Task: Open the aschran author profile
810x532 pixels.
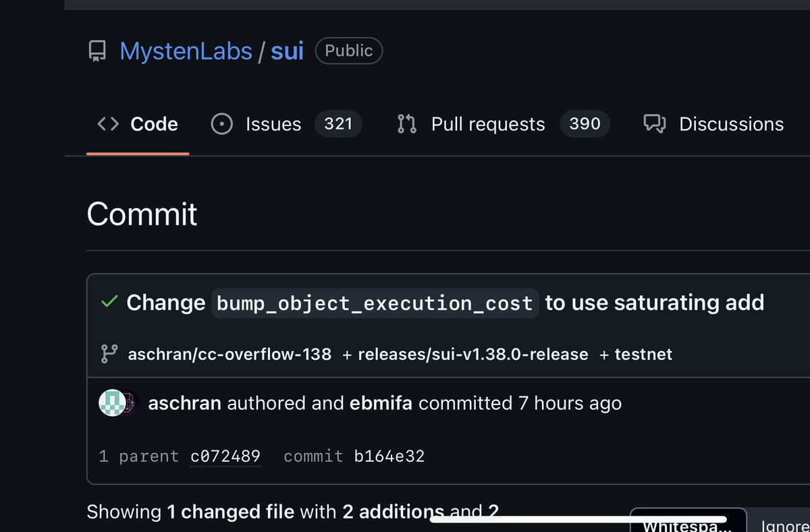Action: pyautogui.click(x=184, y=404)
